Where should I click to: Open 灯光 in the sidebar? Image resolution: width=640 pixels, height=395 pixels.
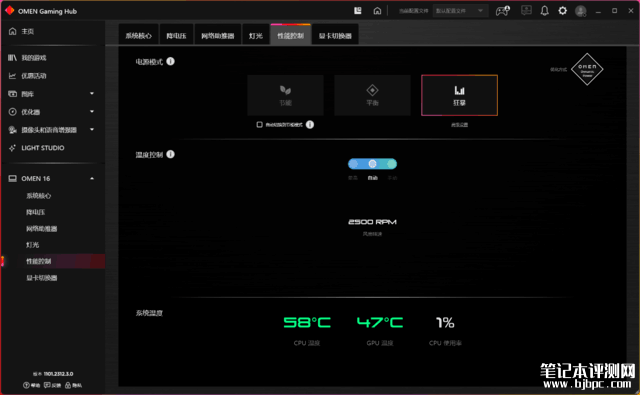pos(33,245)
